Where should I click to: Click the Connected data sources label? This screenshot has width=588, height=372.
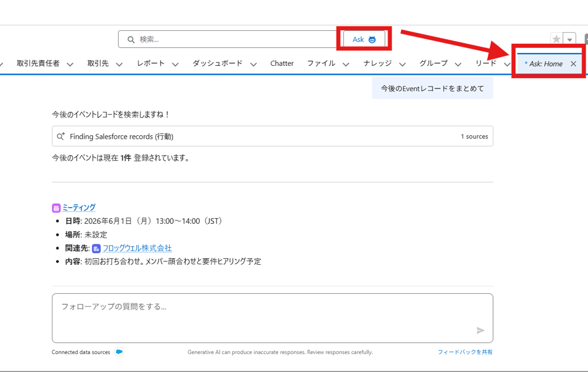pos(81,352)
